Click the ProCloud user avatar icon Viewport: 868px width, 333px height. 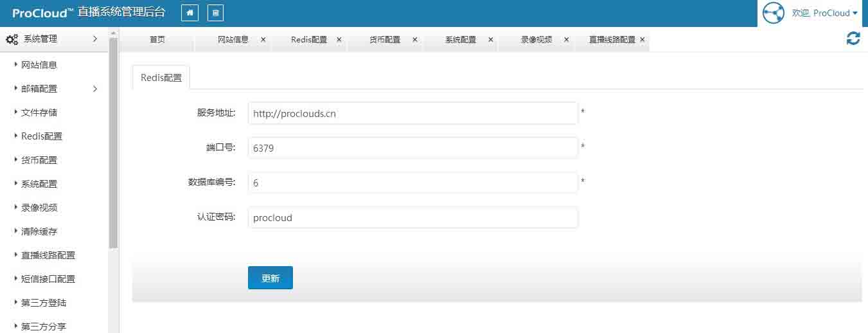(x=774, y=13)
